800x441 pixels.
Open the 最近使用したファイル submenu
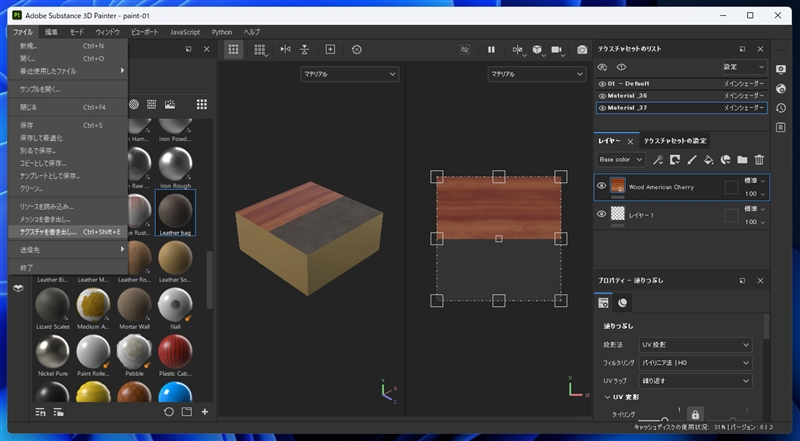coord(68,71)
